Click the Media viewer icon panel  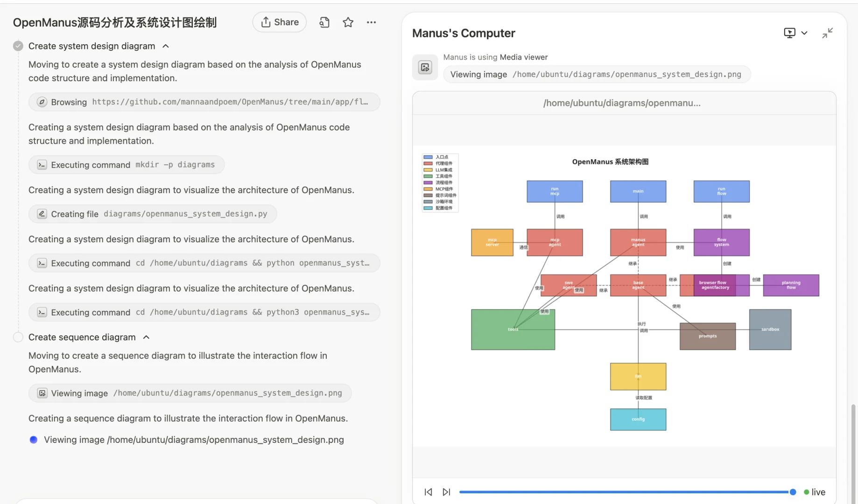(425, 67)
